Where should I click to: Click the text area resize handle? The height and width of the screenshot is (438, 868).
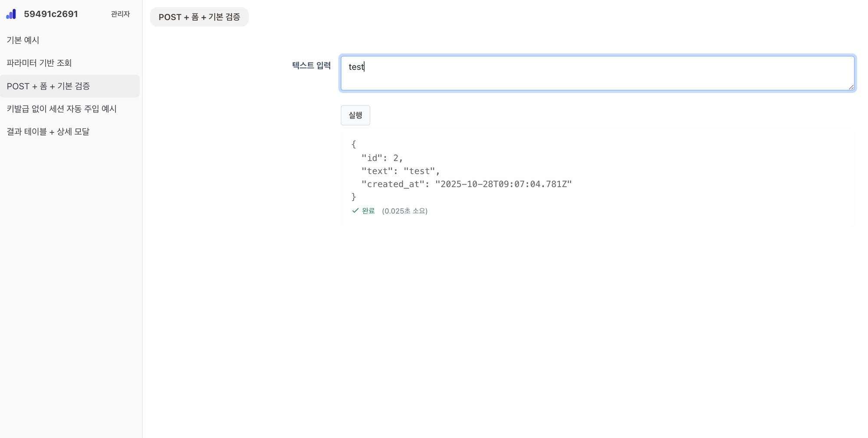click(x=851, y=87)
